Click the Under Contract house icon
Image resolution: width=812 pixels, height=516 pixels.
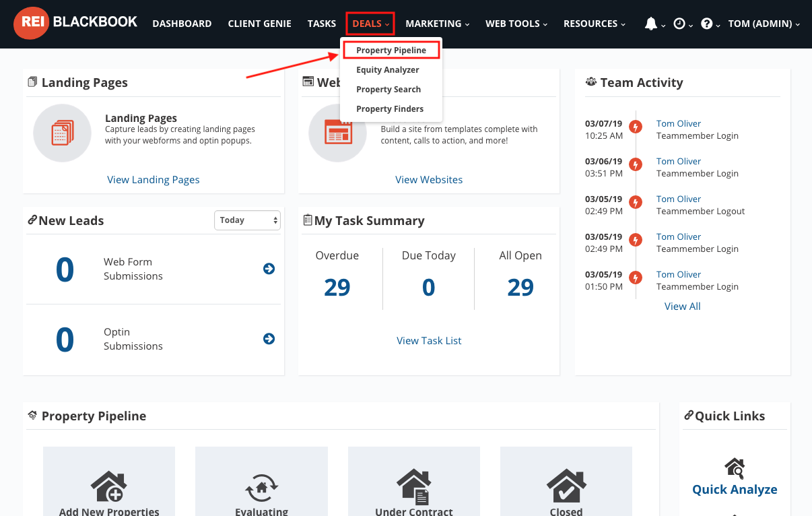coord(413,487)
